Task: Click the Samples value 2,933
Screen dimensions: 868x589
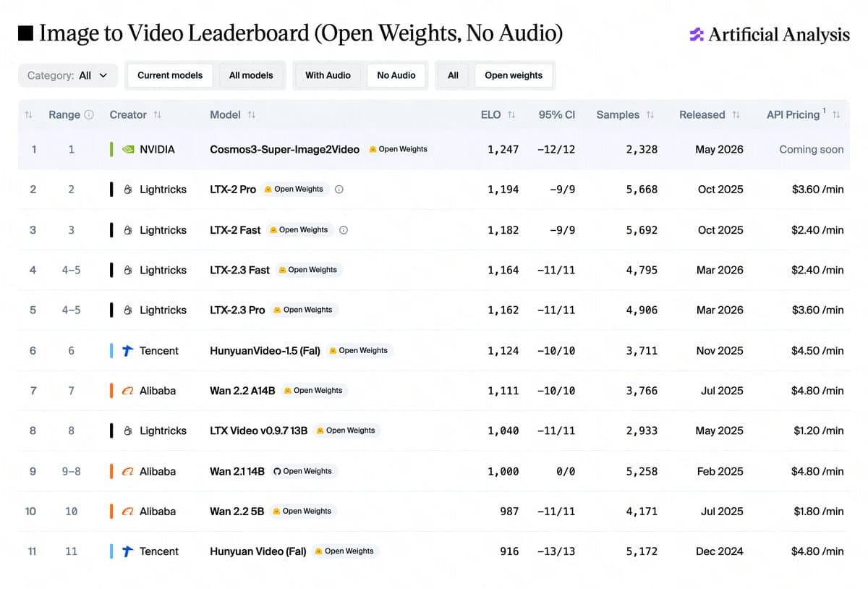Action: (x=642, y=431)
